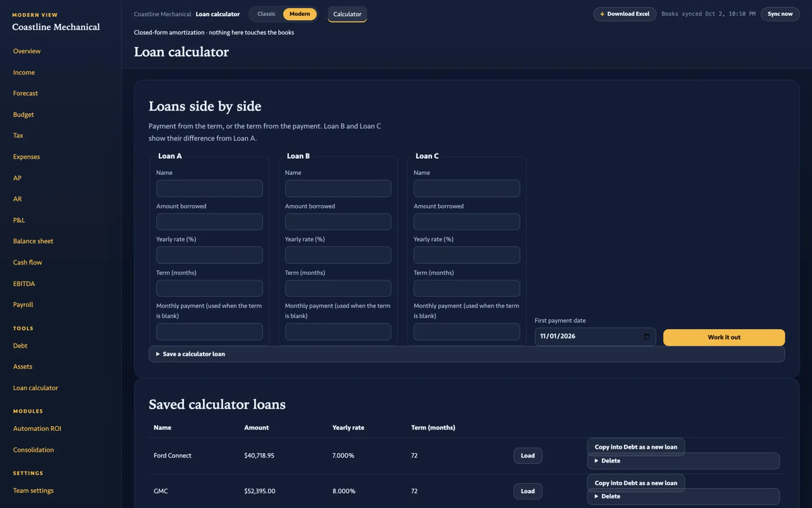Image resolution: width=812 pixels, height=508 pixels.
Task: Open Assets tool in the sidebar
Action: coord(23,367)
